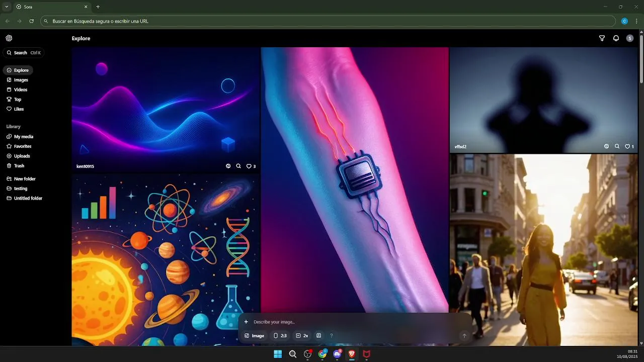Click the remix icon on vffsd2's image
The image size is (644, 362).
[x=607, y=146]
